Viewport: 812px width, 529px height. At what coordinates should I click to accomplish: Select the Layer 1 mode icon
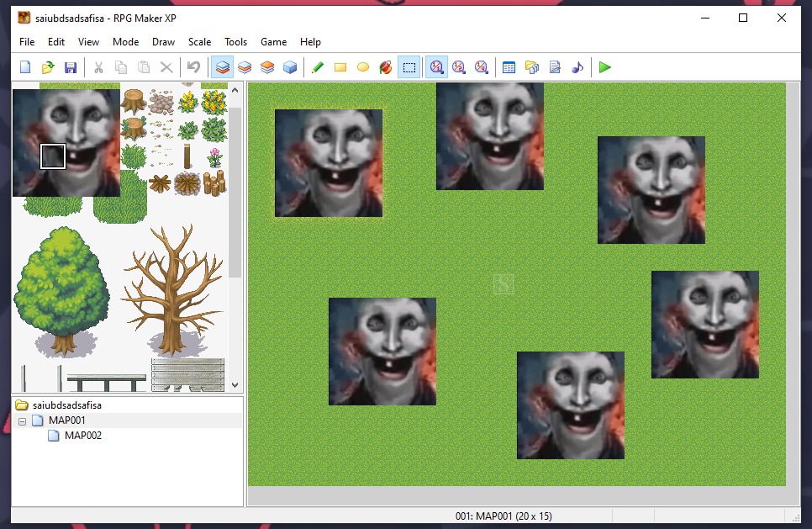(222, 67)
